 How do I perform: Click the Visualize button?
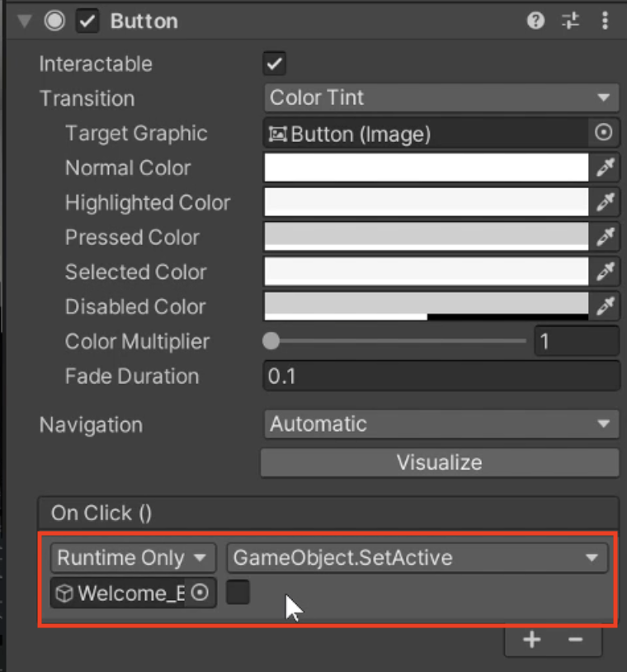439,462
